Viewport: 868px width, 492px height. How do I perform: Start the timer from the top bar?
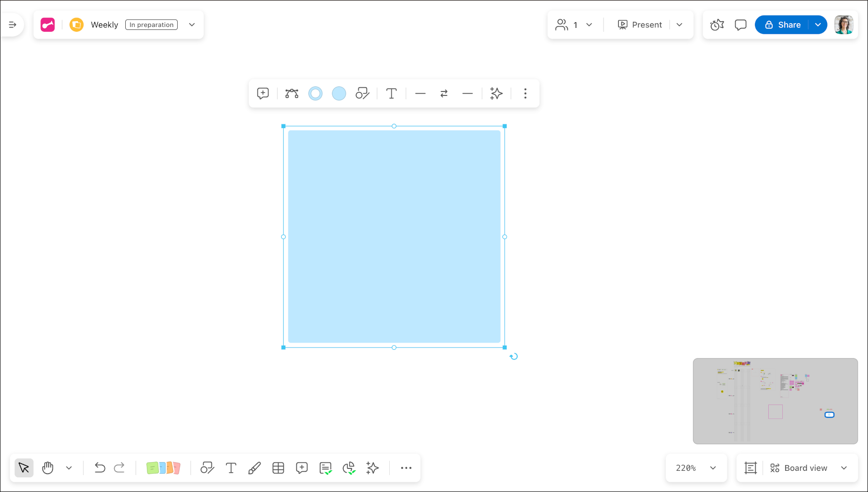point(717,25)
